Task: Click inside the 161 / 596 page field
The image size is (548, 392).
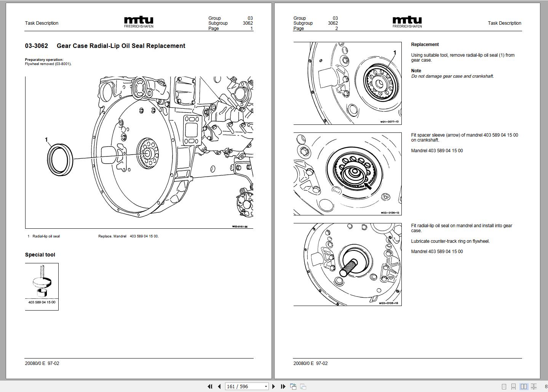Action: click(x=240, y=386)
